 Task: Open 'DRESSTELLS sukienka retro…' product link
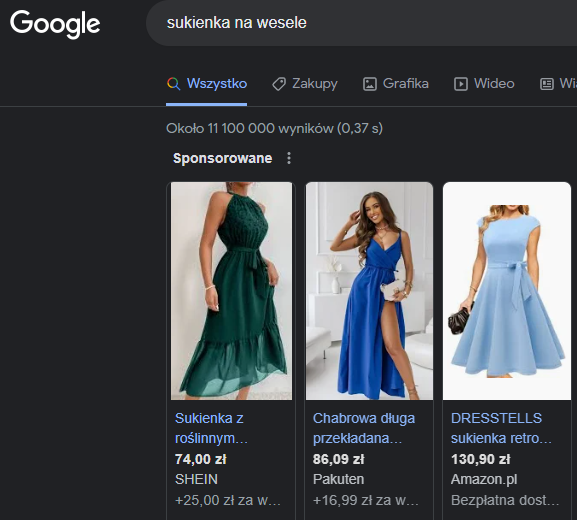pyautogui.click(x=502, y=428)
